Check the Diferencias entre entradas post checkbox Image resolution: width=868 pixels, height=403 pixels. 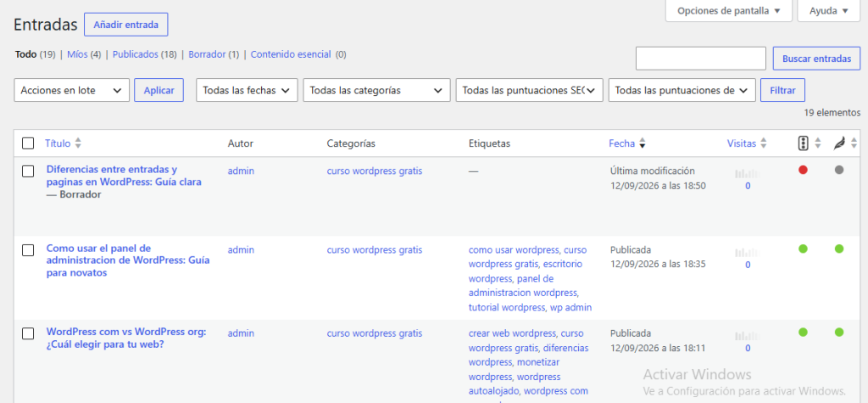coord(28,171)
